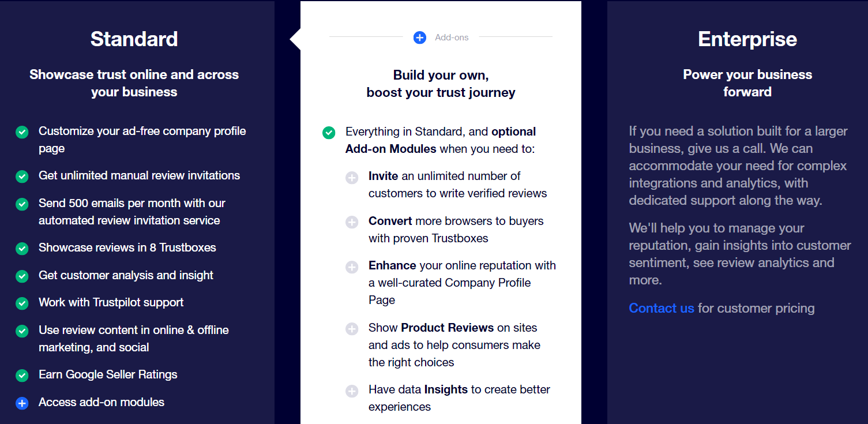Screen dimensions: 868x424
Task: Click grey plus icon beside 'Show Product Reviews'
Action: tap(352, 329)
